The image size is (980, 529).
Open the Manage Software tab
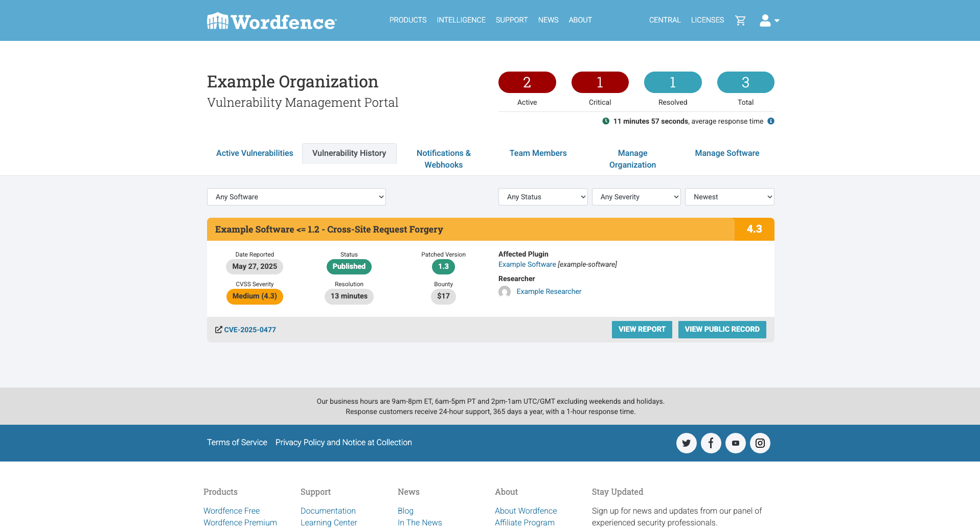726,153
